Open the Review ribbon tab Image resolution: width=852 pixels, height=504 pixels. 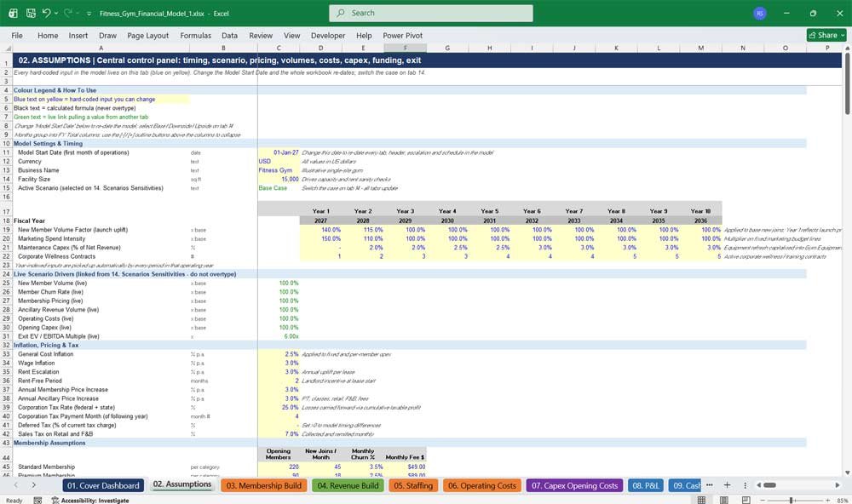[x=261, y=35]
